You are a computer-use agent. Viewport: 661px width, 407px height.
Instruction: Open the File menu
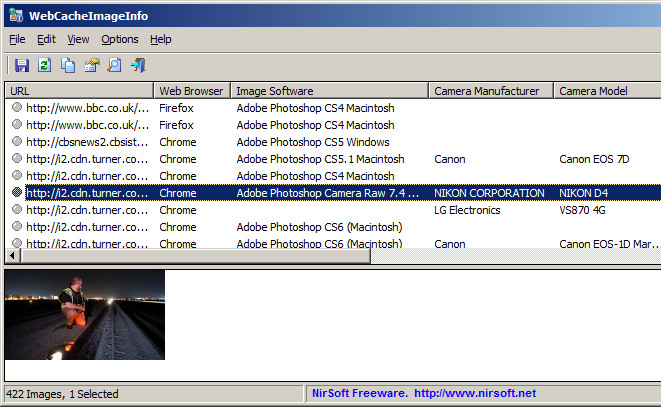click(17, 39)
